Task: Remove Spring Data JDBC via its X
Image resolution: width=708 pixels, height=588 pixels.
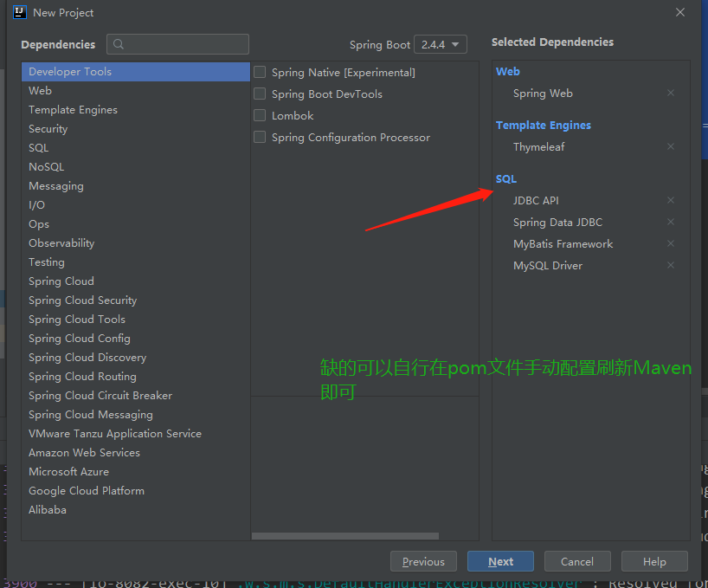Action: (x=671, y=222)
